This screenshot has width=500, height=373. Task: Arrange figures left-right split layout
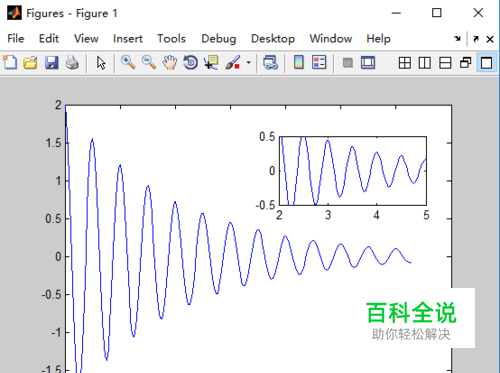pyautogui.click(x=425, y=63)
